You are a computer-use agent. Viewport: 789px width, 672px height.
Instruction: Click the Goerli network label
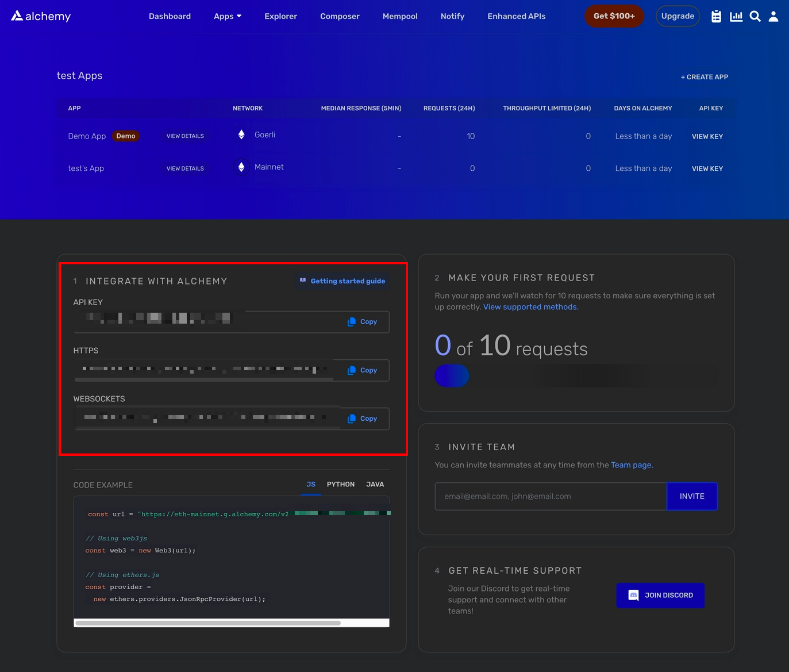pyautogui.click(x=265, y=135)
